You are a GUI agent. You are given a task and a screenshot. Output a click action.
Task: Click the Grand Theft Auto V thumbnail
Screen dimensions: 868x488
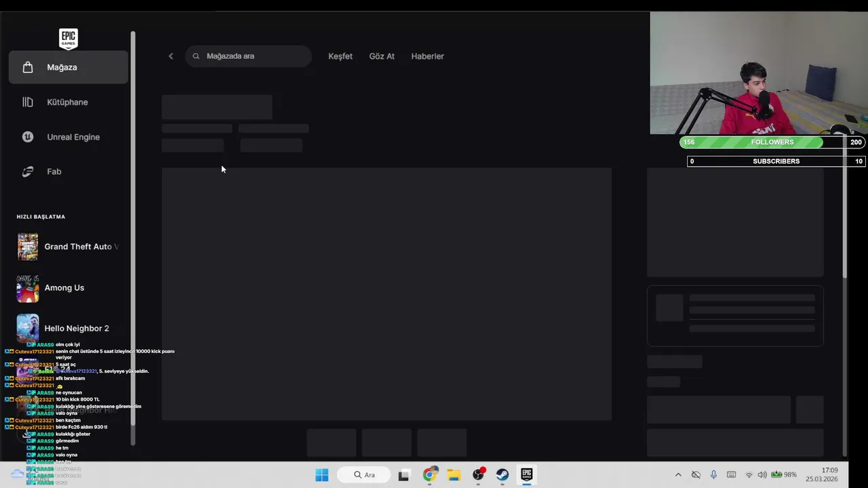click(x=28, y=247)
